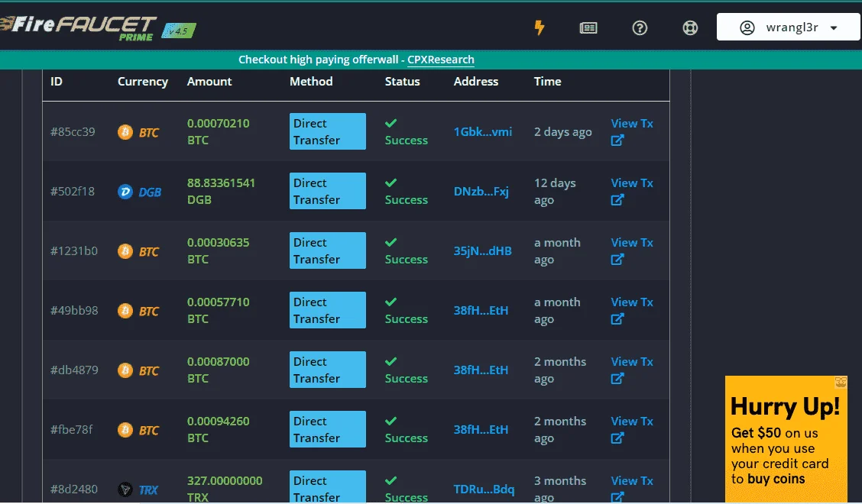Open the Hurry Up! $50 advertisement
This screenshot has width=862, height=504.
[786, 439]
